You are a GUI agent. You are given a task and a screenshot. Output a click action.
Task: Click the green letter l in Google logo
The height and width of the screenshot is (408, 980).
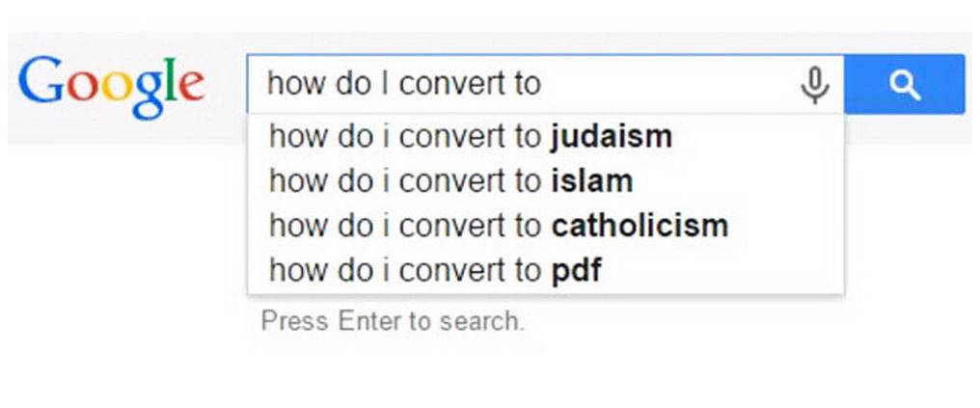[x=172, y=79]
